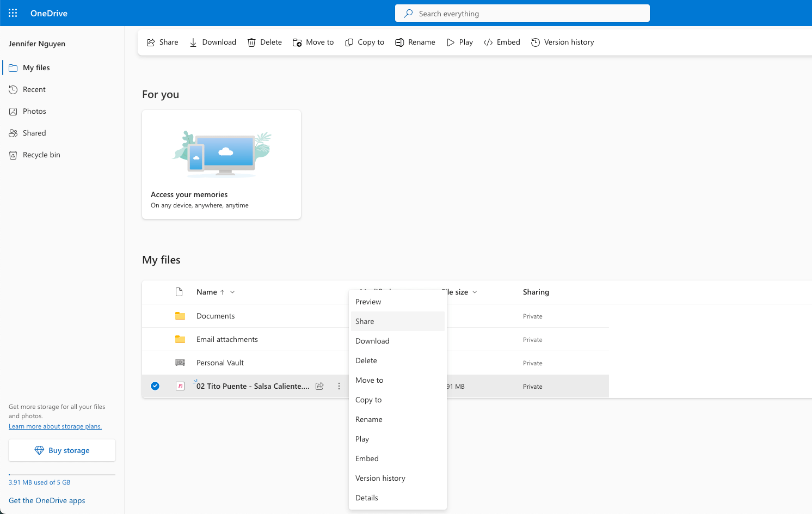The height and width of the screenshot is (514, 812).
Task: Click the file type column header icon
Action: tap(179, 292)
